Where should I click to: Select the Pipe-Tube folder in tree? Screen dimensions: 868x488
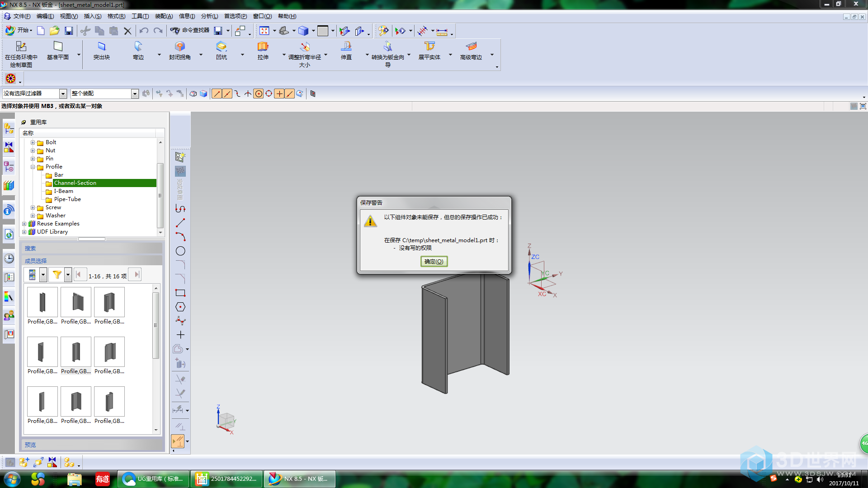coord(67,199)
